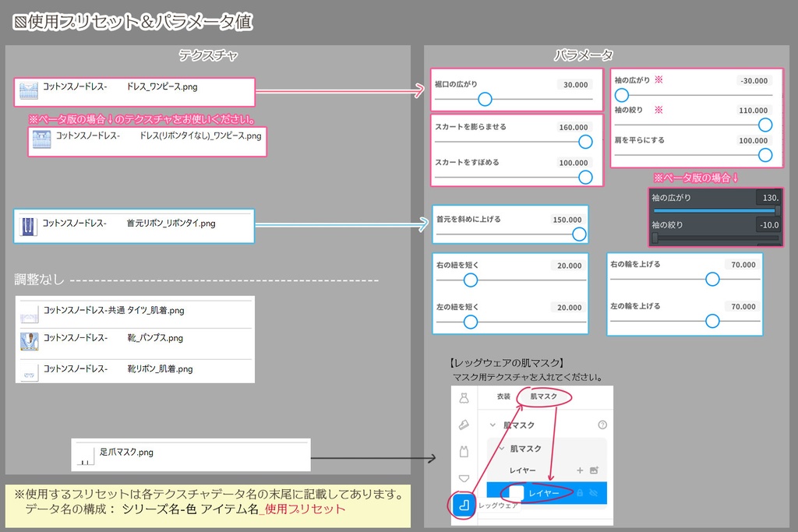This screenshot has width=798, height=532.
Task: Click the import image layer icon
Action: 594,470
